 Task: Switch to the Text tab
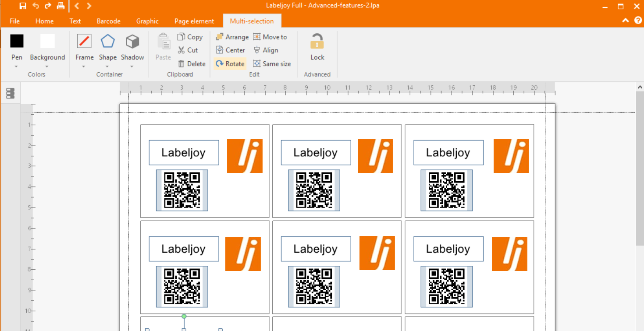coord(75,21)
